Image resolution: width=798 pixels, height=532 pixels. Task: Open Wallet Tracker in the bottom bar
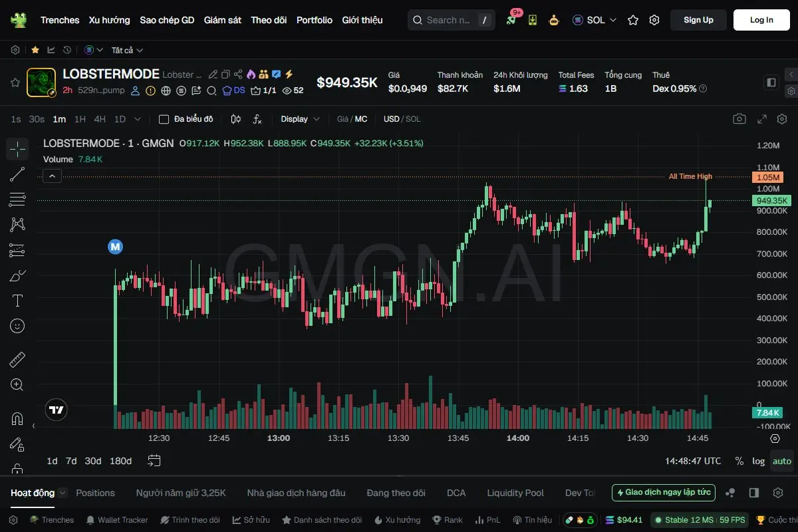coord(117,520)
